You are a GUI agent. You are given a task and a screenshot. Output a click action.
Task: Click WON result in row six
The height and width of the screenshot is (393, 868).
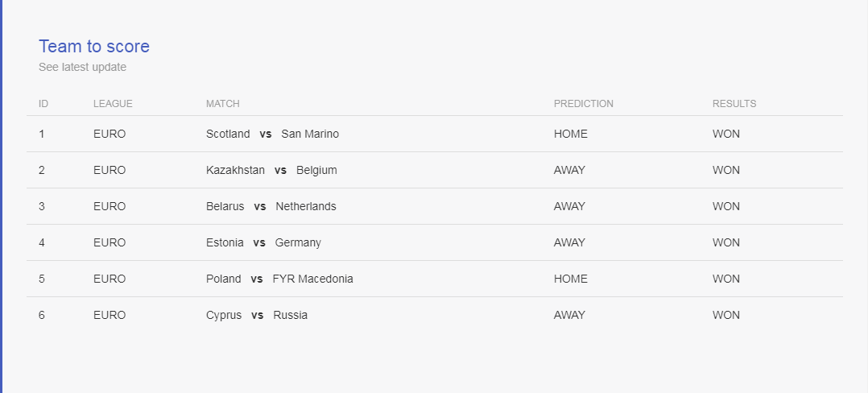tap(725, 315)
